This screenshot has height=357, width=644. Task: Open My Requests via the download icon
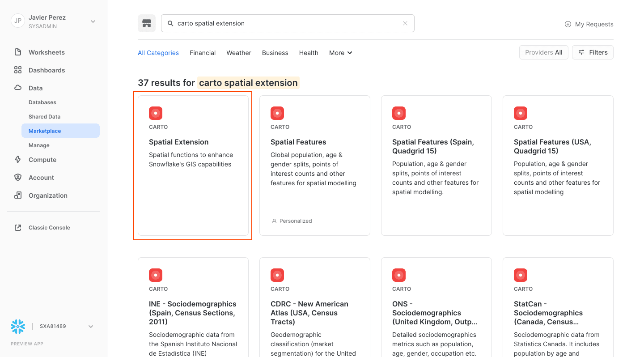[568, 24]
